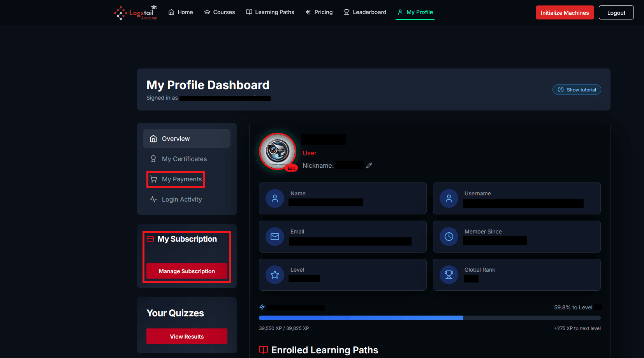Click the Manage Subscription button
This screenshot has height=358, width=644.
pos(187,271)
